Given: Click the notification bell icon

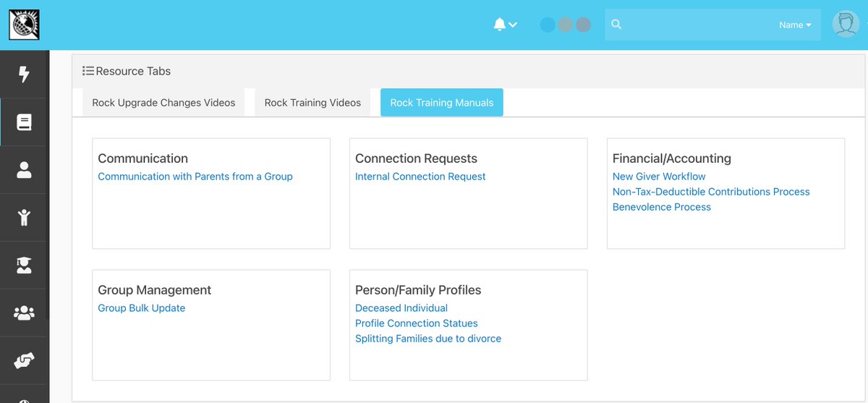Looking at the screenshot, I should 499,25.
